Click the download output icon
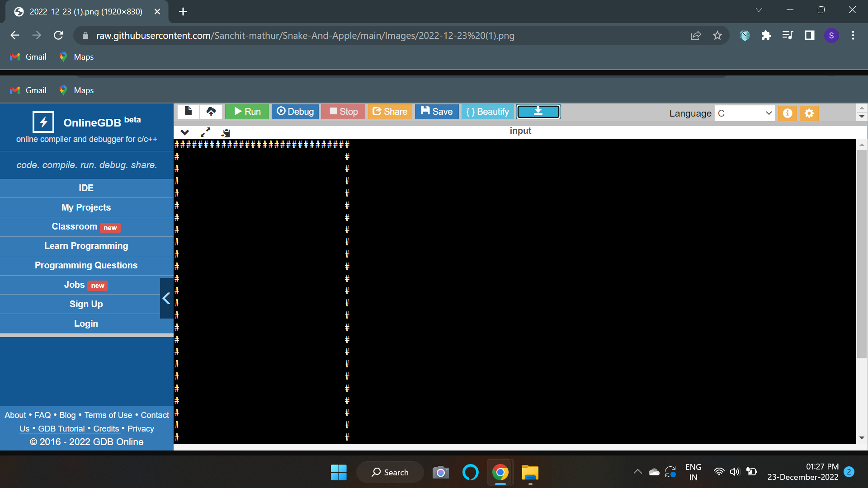Viewport: 868px width, 488px height. pyautogui.click(x=538, y=111)
